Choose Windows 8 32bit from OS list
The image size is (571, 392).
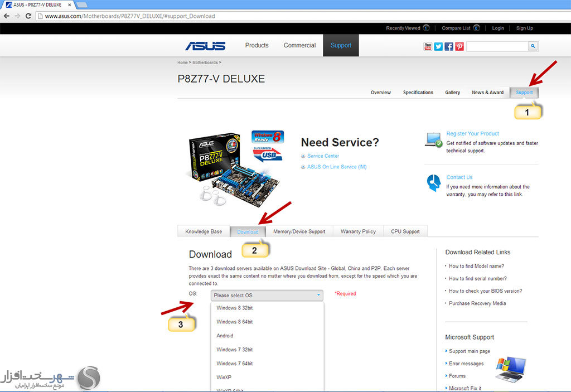coord(235,308)
